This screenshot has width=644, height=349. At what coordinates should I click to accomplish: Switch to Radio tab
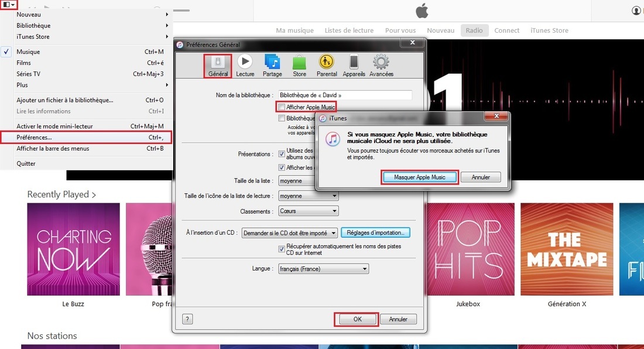pyautogui.click(x=474, y=30)
